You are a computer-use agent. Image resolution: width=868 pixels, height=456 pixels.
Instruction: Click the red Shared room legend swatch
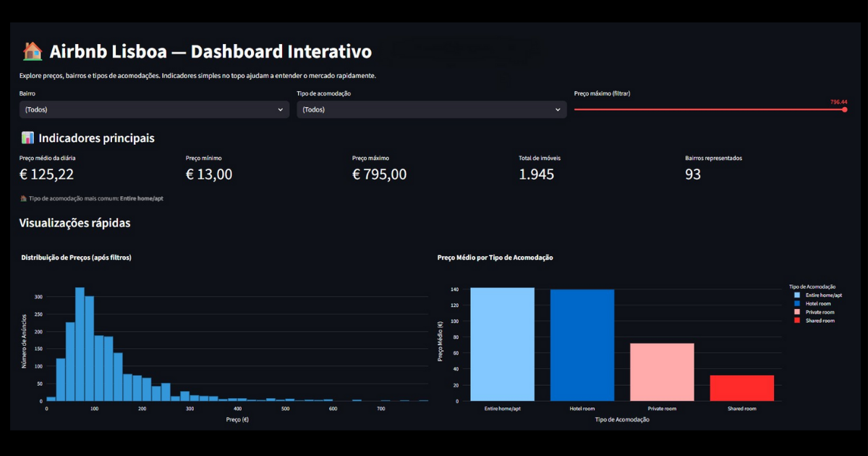797,321
